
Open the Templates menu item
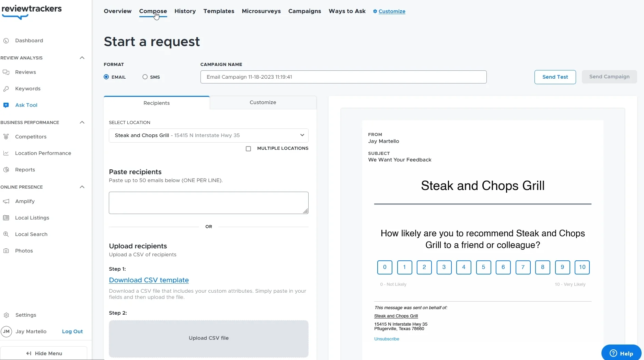[x=219, y=11]
